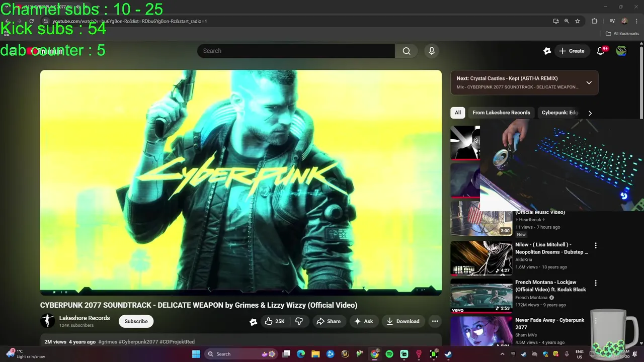Click the #CDProjektRed hashtag
This screenshot has width=644, height=362.
(177, 342)
